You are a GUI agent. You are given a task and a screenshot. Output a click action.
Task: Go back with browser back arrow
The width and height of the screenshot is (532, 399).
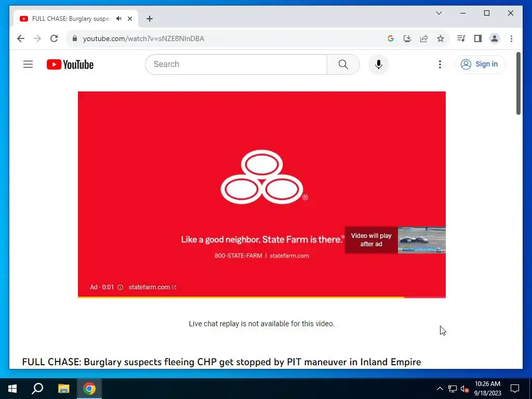(x=21, y=38)
